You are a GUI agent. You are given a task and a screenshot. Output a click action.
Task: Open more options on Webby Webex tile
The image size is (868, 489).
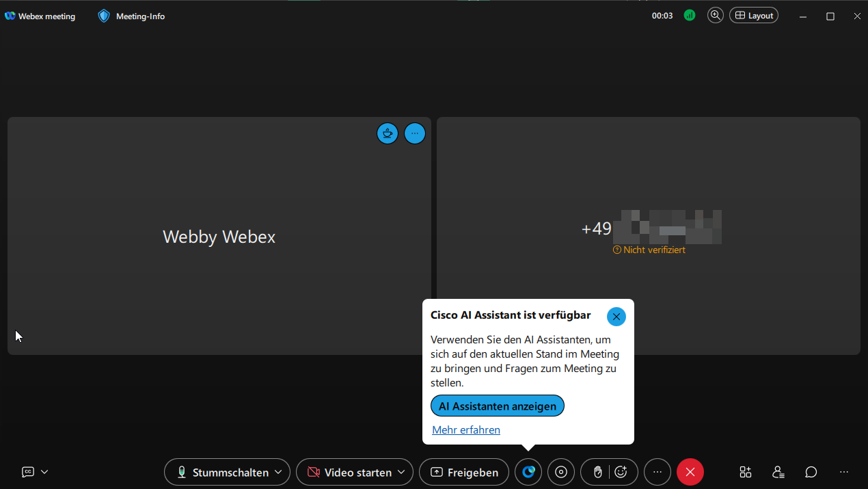tap(415, 133)
